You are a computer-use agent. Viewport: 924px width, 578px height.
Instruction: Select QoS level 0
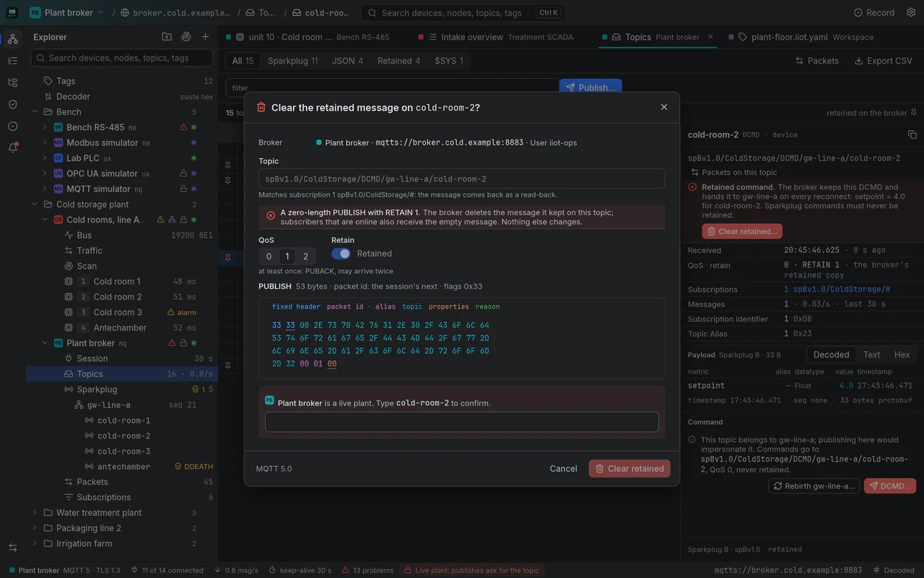[x=269, y=256]
